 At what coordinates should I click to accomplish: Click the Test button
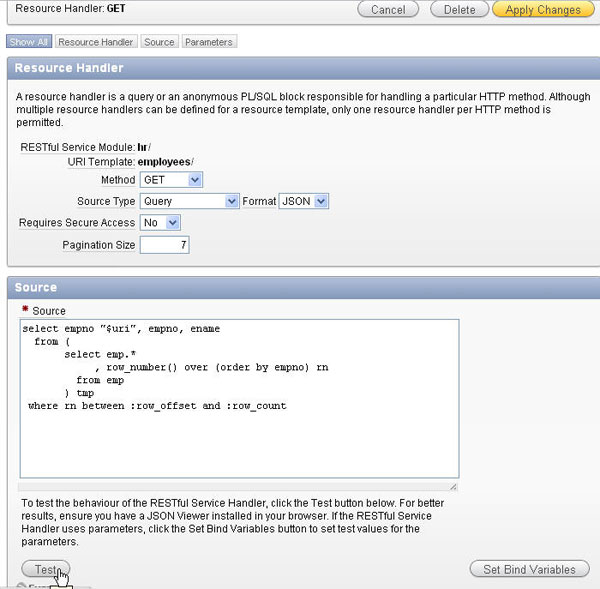point(46,569)
